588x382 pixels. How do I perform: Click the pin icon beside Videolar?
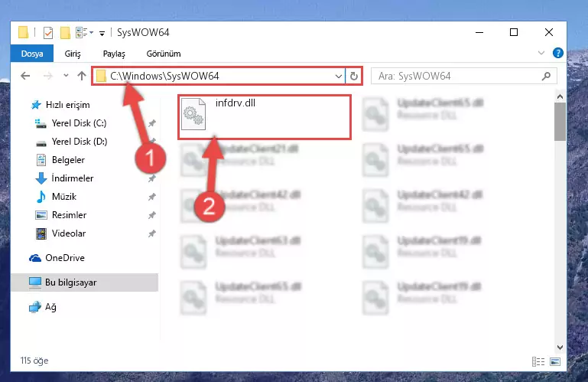151,233
